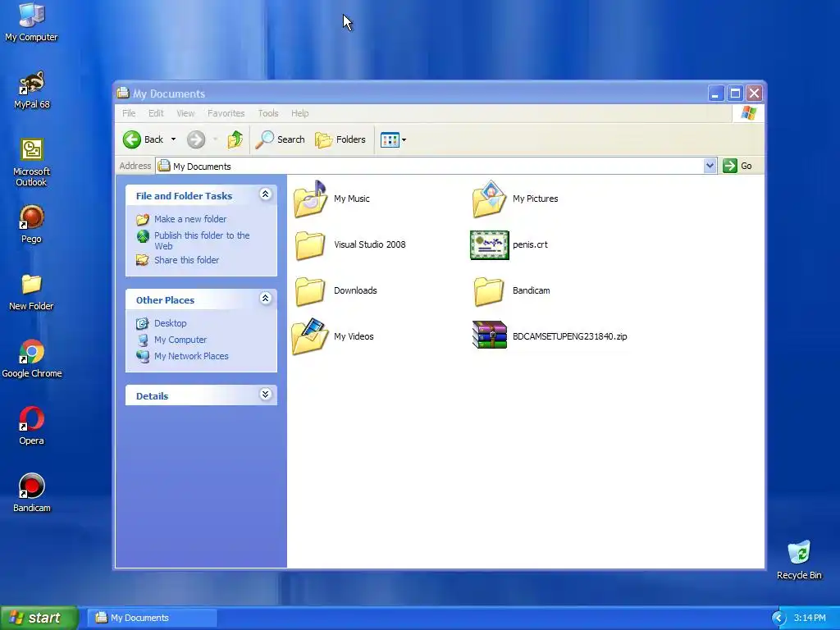Screen dimensions: 840x630
Task: Select the Google Chrome desktop shortcut
Action: coord(31,359)
